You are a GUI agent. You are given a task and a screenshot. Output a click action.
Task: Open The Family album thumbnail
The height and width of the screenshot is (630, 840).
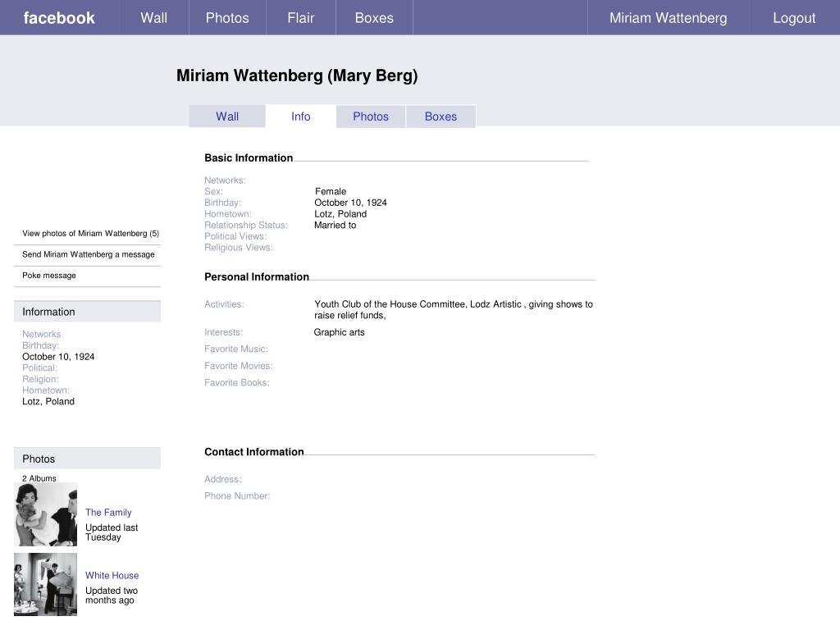pos(46,514)
